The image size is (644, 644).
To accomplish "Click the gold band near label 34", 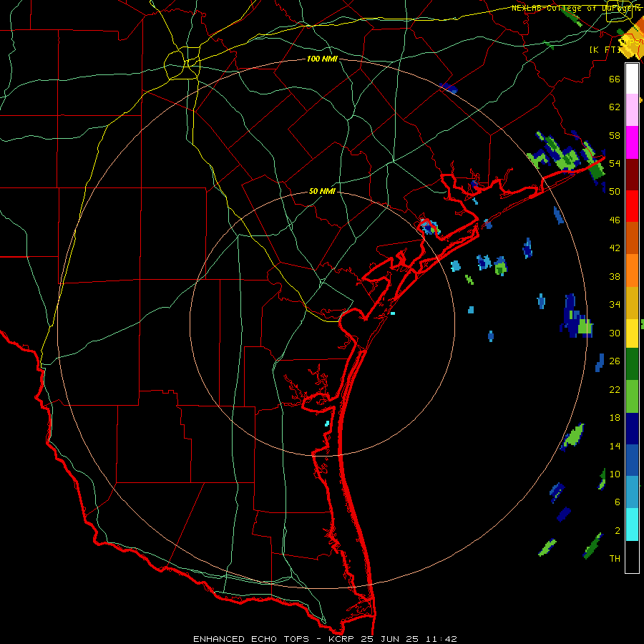I will 632,303.
